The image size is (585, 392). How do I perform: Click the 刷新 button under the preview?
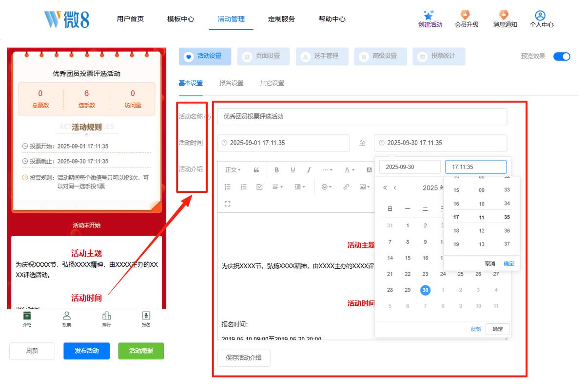(32, 351)
